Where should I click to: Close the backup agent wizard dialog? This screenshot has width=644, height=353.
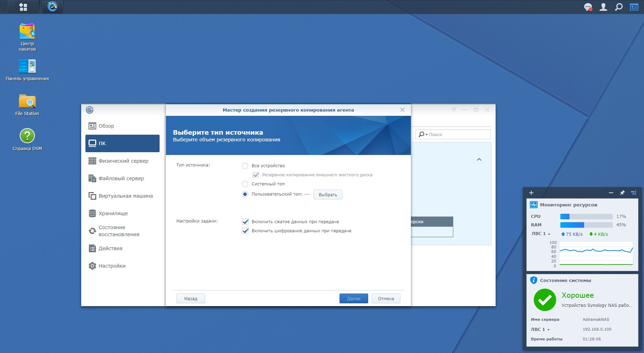(402, 110)
